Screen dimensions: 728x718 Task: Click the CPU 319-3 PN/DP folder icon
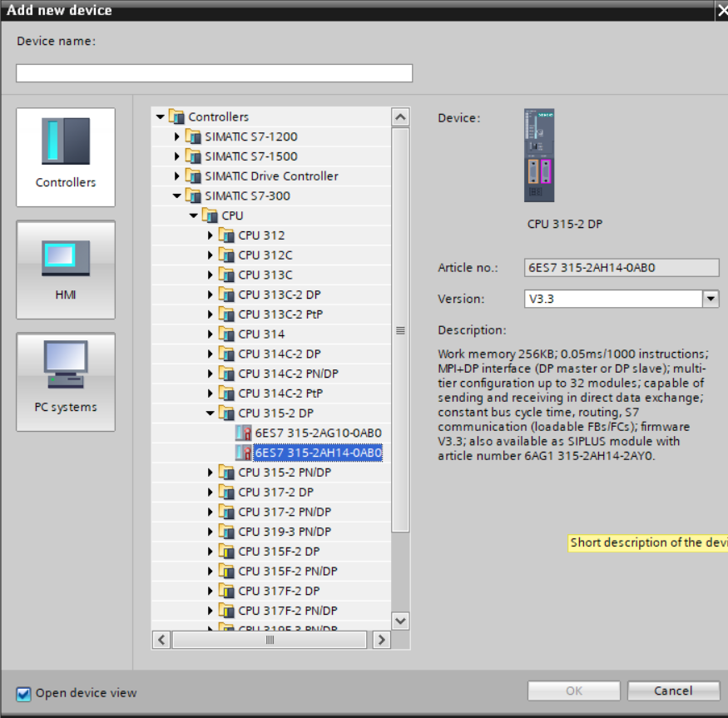[226, 532]
